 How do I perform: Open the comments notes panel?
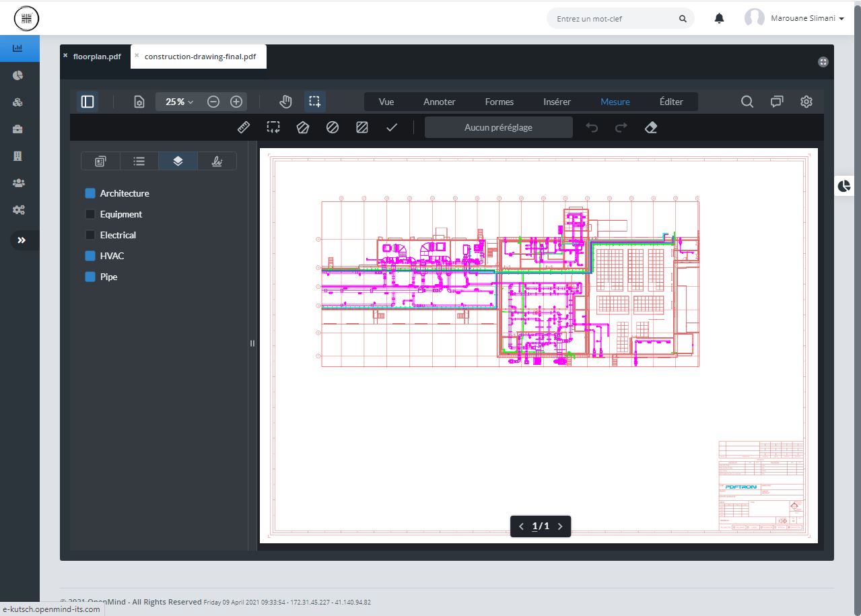(x=777, y=102)
